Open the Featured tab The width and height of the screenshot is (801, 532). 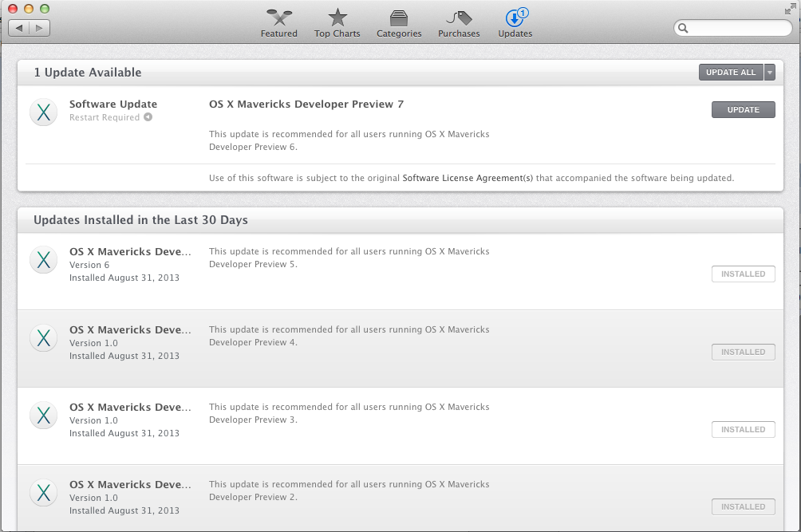tap(279, 23)
